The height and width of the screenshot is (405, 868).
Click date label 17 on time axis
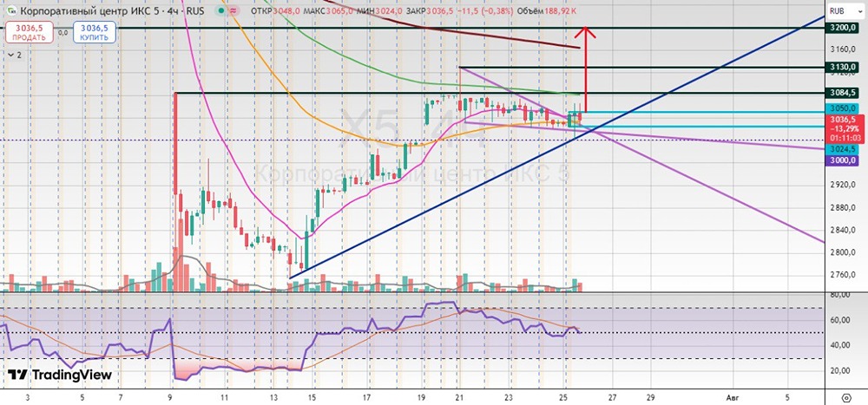coord(368,397)
